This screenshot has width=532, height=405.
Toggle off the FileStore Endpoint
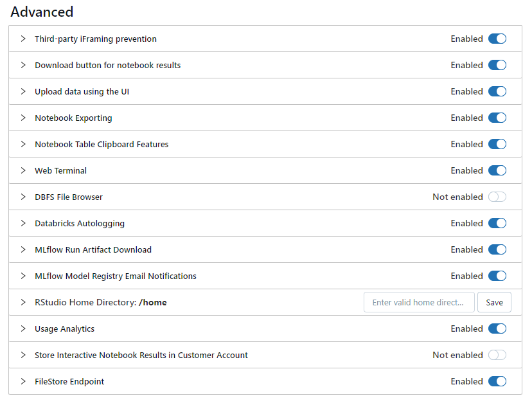pos(497,381)
